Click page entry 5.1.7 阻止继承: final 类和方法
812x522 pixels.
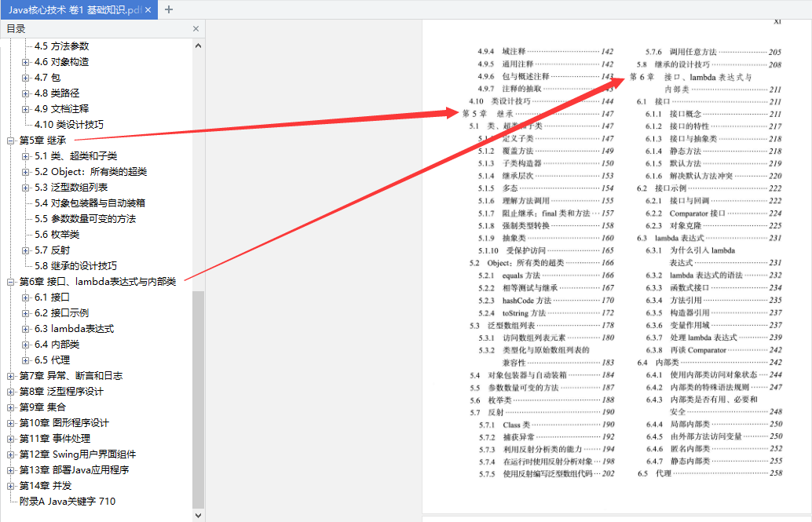[546, 214]
